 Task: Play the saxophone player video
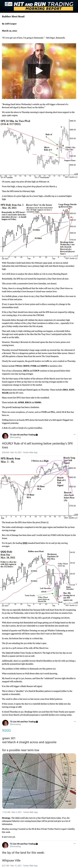(x=39, y=70)
